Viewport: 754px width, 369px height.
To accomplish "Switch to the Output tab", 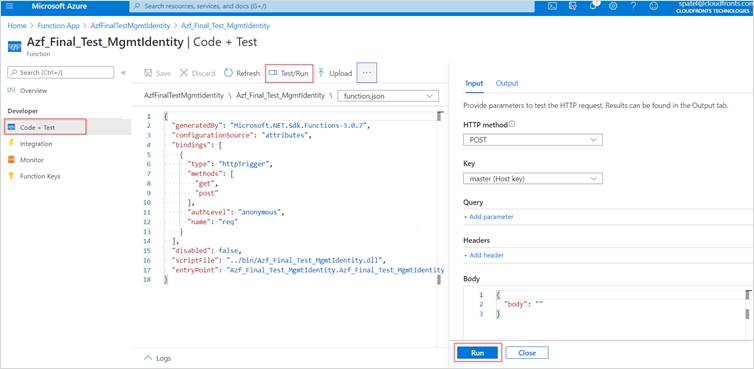I will point(507,83).
